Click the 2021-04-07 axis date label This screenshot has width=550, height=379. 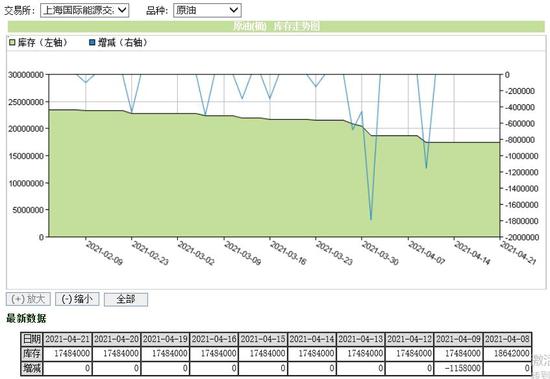tap(427, 253)
